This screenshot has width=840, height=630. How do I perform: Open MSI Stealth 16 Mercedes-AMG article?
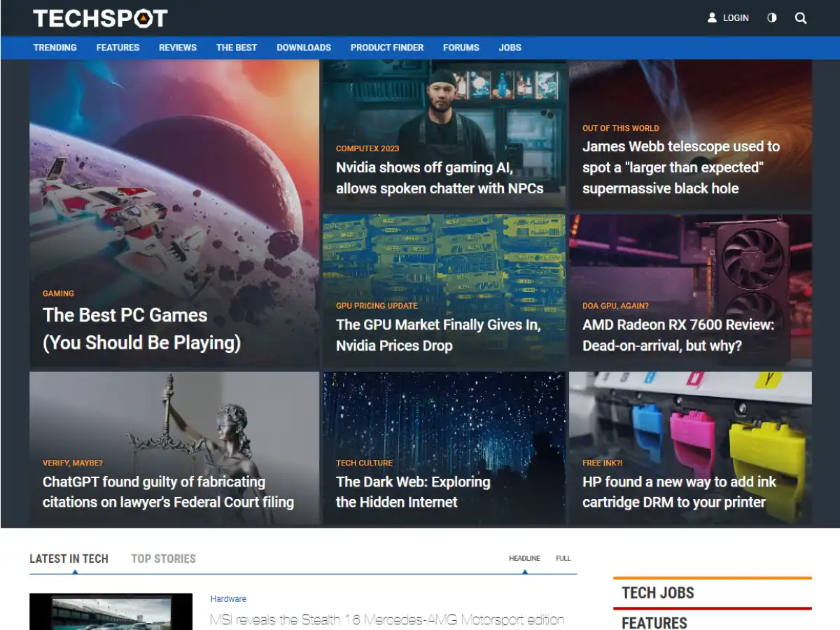tap(387, 619)
